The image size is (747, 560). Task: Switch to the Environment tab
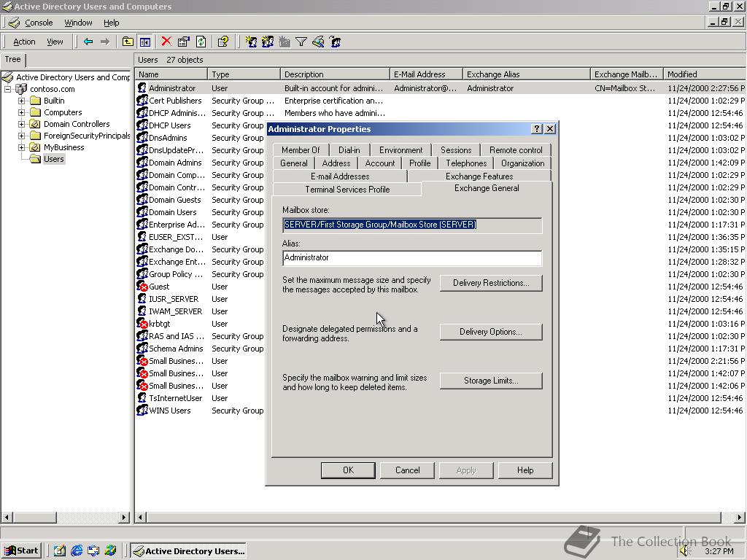pos(400,149)
